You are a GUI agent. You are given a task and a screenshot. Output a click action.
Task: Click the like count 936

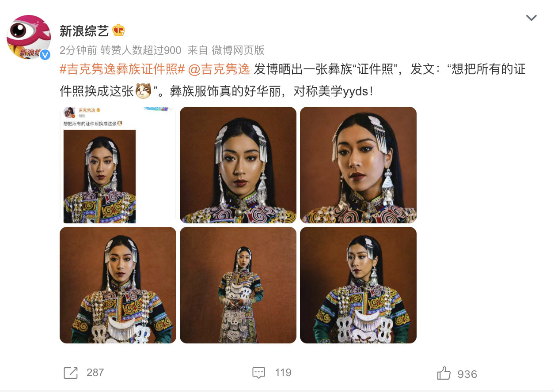467,374
